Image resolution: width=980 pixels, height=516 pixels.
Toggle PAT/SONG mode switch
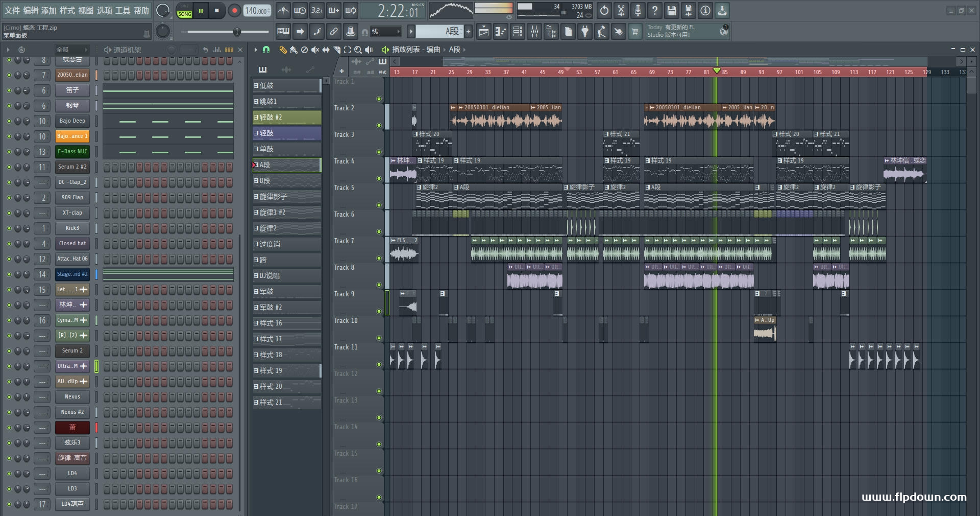(x=184, y=11)
